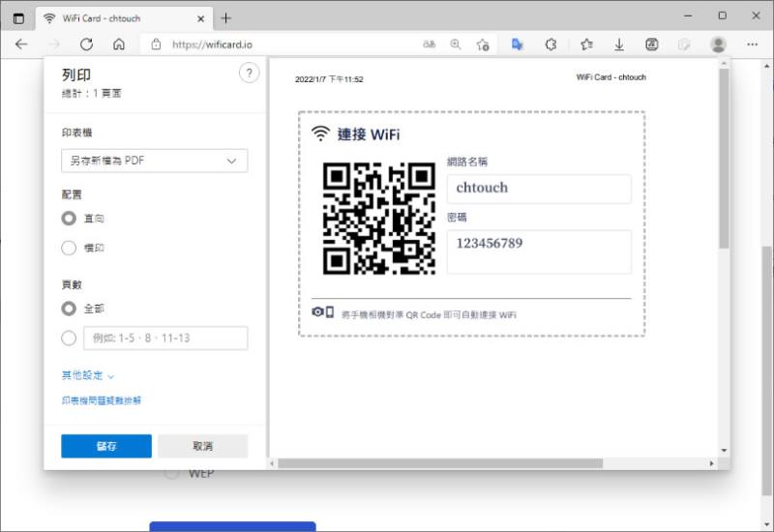Click preview scroll left arrow
The width and height of the screenshot is (774, 532).
[273, 464]
